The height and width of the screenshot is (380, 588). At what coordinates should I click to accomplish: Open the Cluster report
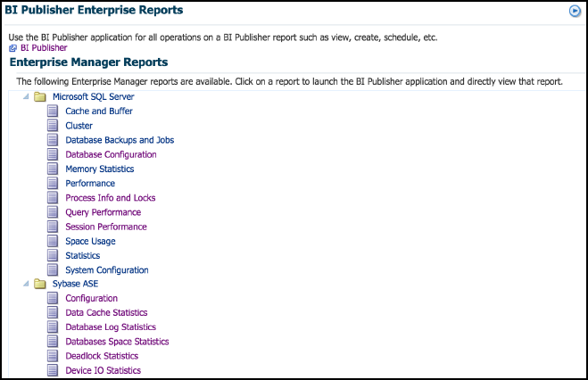coord(79,126)
